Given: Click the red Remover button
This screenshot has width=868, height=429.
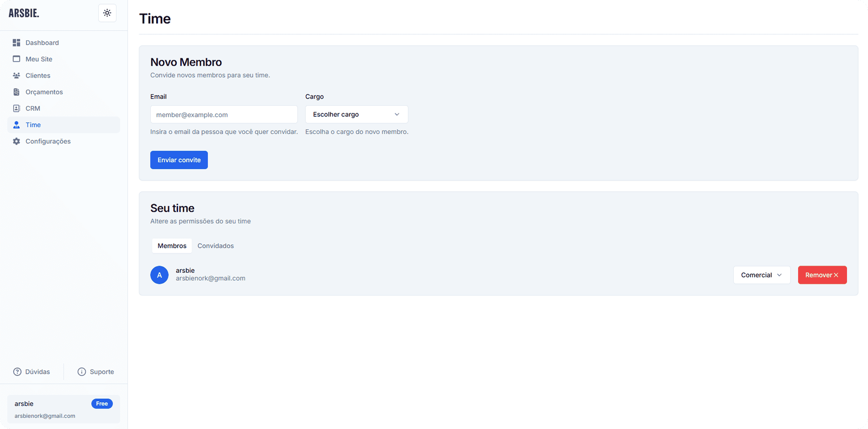Looking at the screenshot, I should (x=822, y=275).
